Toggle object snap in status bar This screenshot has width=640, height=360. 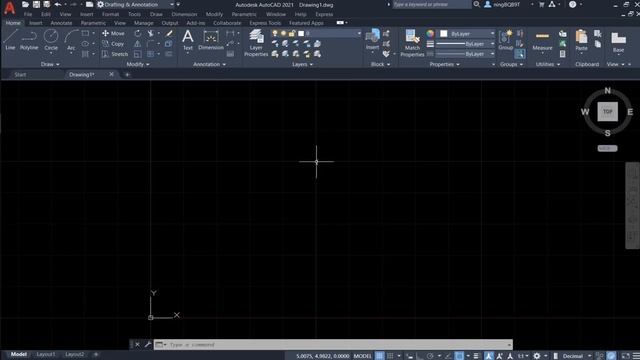[x=459, y=356]
